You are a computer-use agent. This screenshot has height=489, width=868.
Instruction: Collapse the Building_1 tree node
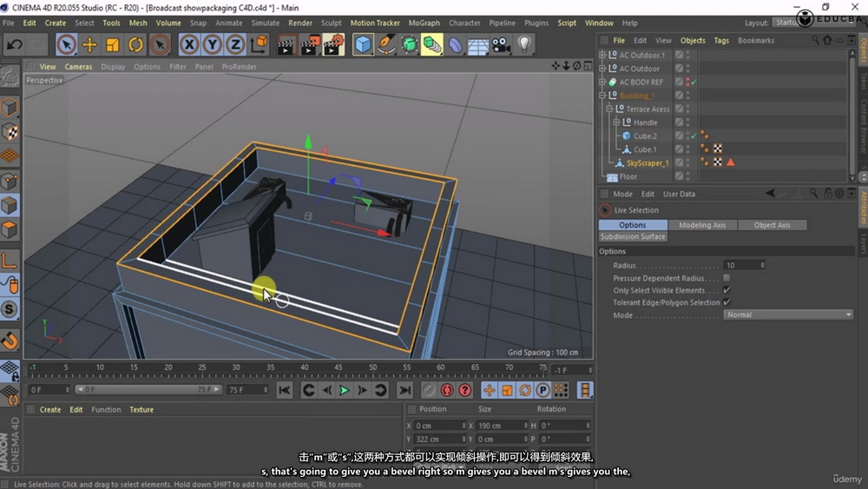(x=602, y=96)
